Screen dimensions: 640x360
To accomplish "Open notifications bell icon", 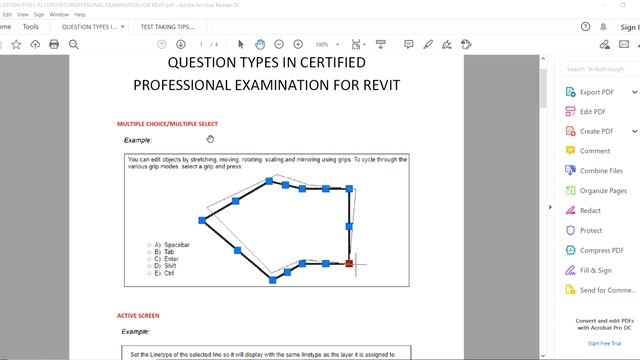I will (603, 27).
